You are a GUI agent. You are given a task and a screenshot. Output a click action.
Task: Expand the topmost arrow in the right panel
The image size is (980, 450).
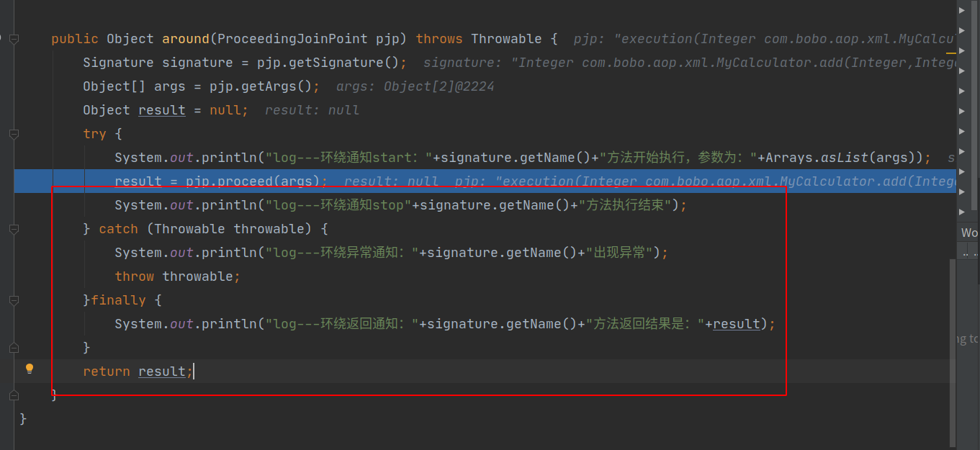coord(962,11)
